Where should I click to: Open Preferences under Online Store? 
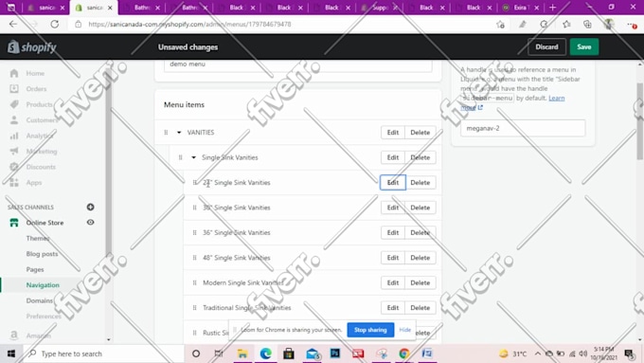tap(44, 317)
